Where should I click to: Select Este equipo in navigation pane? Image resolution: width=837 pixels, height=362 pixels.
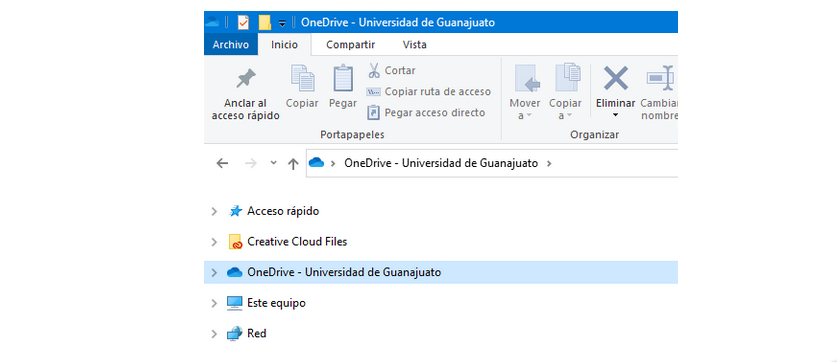(x=277, y=303)
